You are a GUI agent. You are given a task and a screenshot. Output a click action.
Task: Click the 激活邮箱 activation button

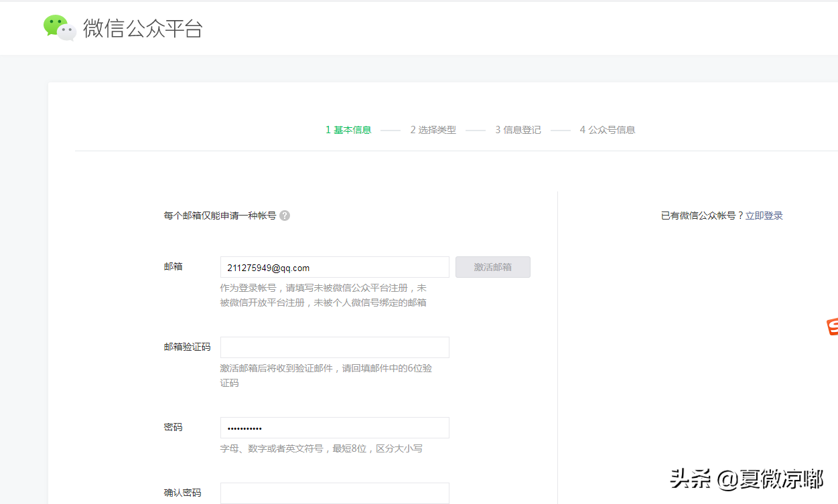[492, 266]
